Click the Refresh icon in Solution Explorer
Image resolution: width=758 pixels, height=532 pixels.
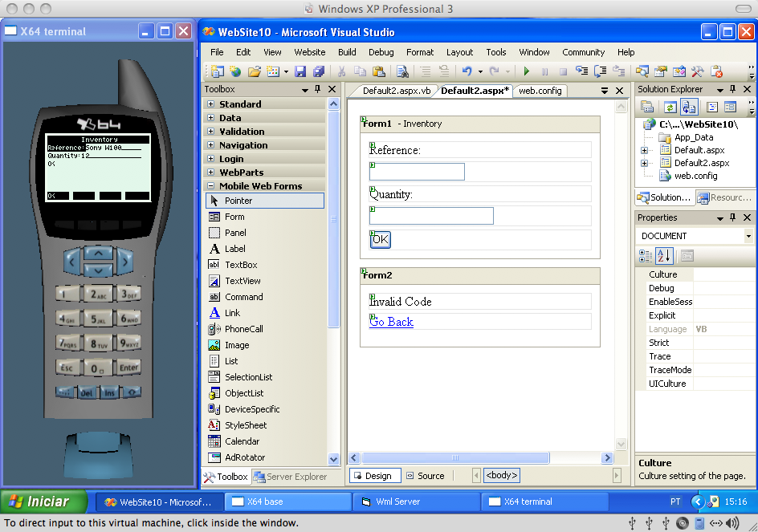670,107
